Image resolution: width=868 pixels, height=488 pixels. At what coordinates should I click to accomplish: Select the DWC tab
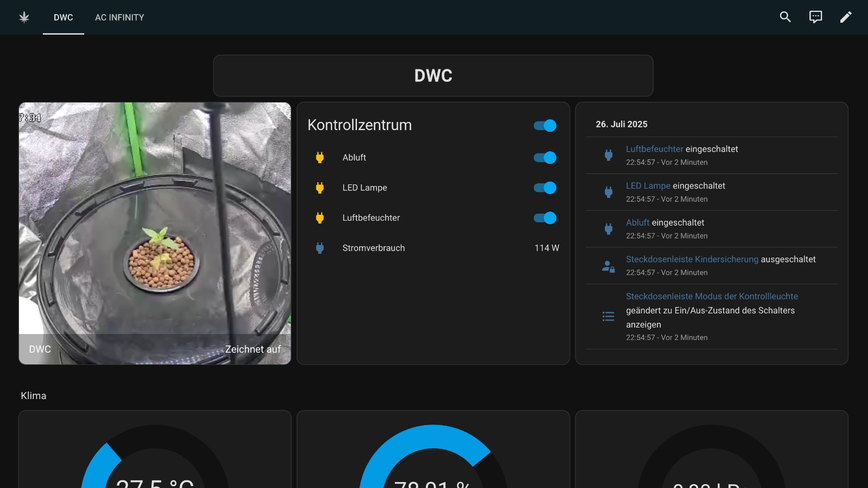click(63, 17)
